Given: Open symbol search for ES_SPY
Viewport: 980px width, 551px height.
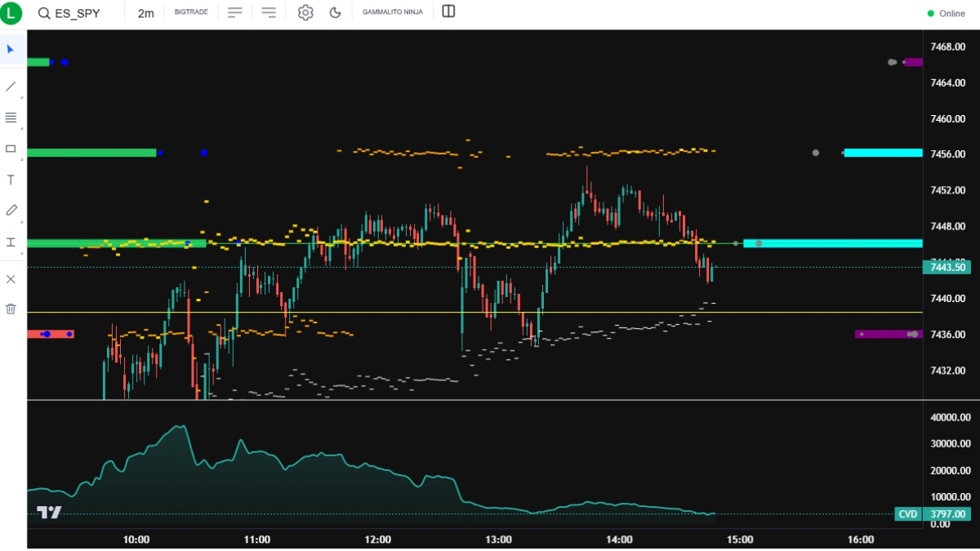Looking at the screenshot, I should click(x=69, y=13).
